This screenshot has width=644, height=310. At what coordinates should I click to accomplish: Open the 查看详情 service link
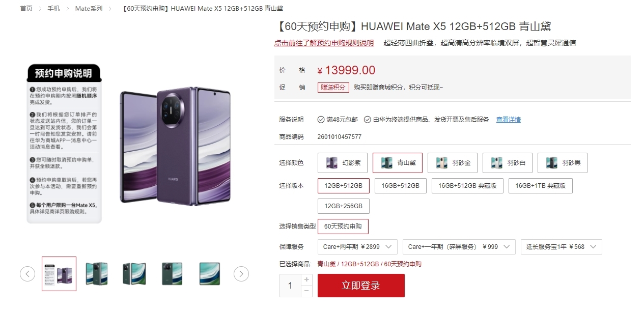[x=509, y=120]
